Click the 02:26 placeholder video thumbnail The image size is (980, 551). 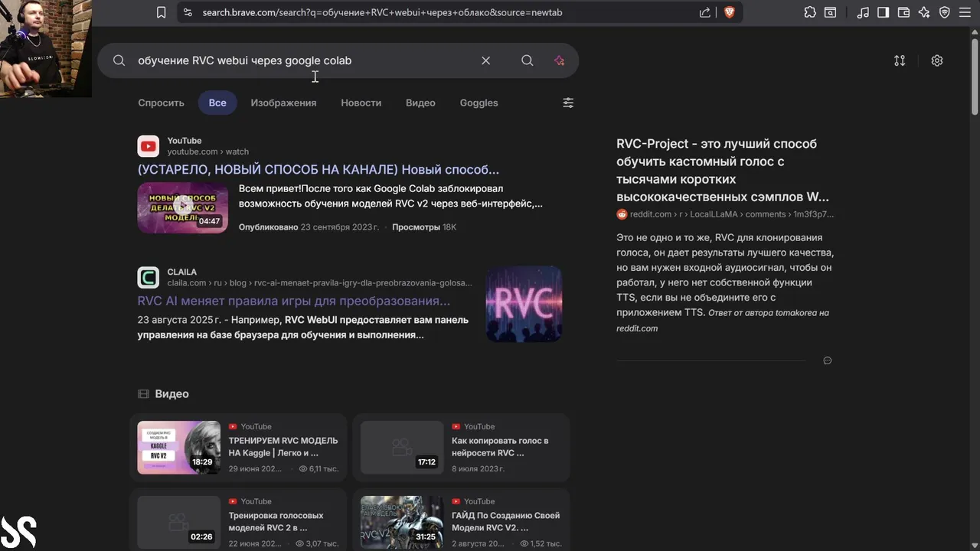coord(178,522)
